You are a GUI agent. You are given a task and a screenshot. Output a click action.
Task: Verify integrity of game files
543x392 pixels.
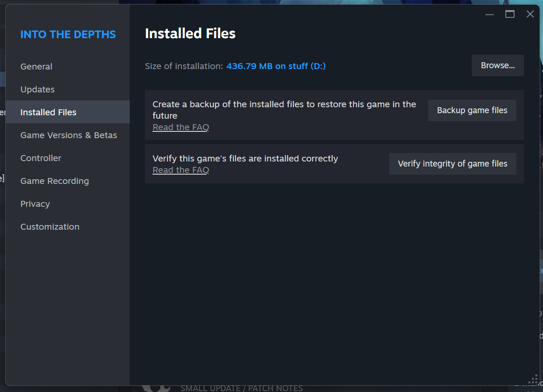point(453,164)
